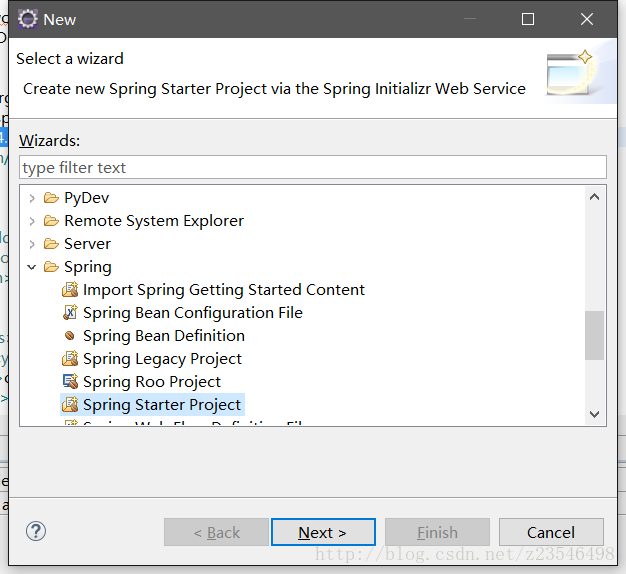The image size is (626, 574).
Task: Click the wizard list scrollbar thumb
Action: [x=594, y=335]
